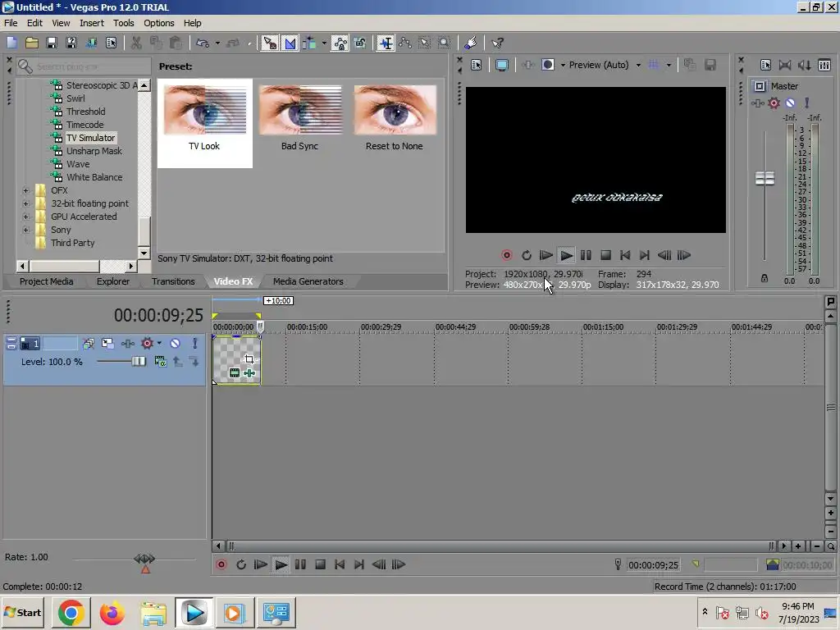Screen dimensions: 840x630
Task: Toggle Loop Playback in the preview transport
Action: pos(527,255)
